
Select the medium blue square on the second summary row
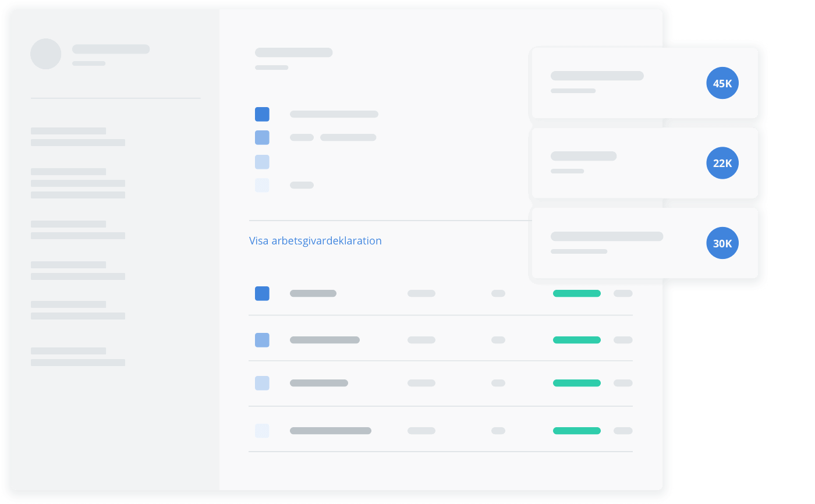262,137
